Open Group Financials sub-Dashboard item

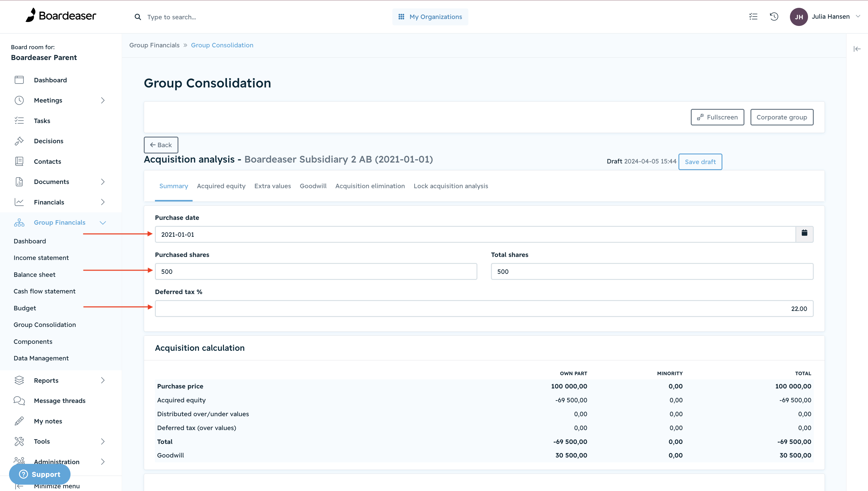[30, 241]
